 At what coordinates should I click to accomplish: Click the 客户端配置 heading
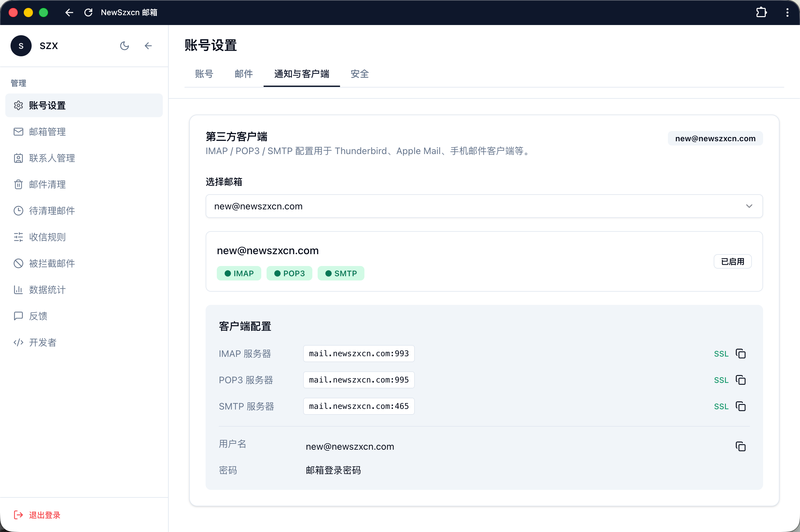(245, 326)
